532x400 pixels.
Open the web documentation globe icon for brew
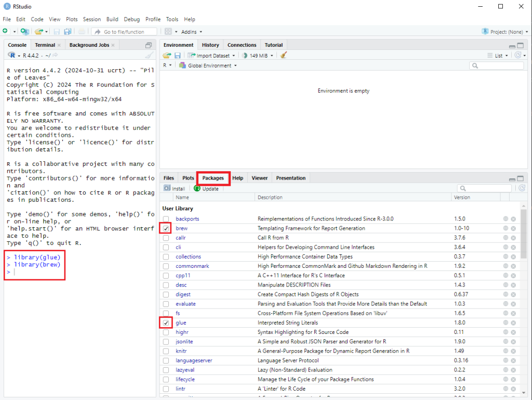click(506, 228)
